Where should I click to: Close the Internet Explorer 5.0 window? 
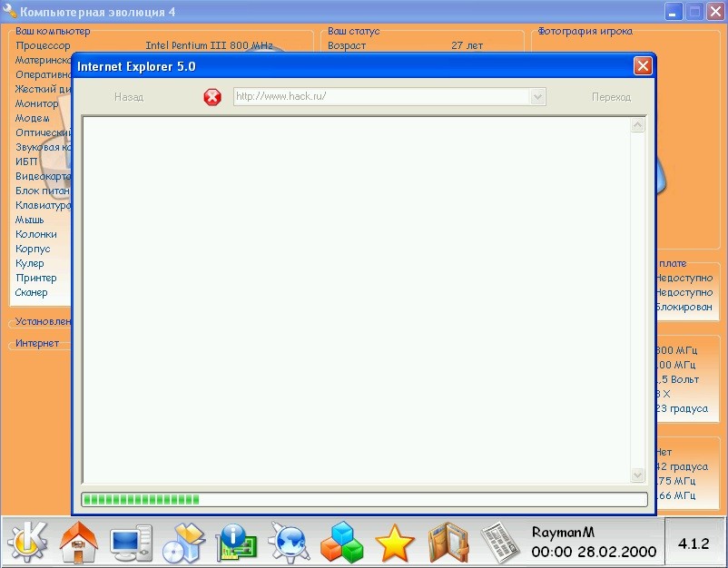pyautogui.click(x=643, y=66)
